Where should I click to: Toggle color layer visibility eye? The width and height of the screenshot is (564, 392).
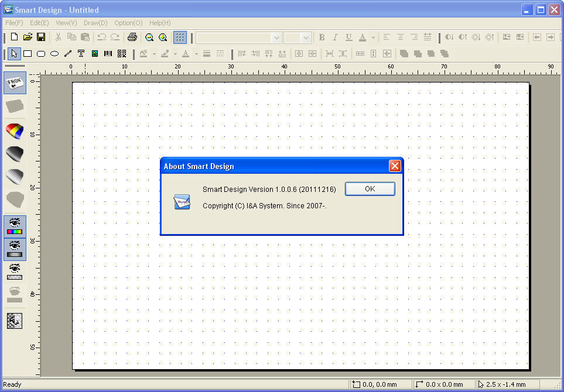click(15, 227)
